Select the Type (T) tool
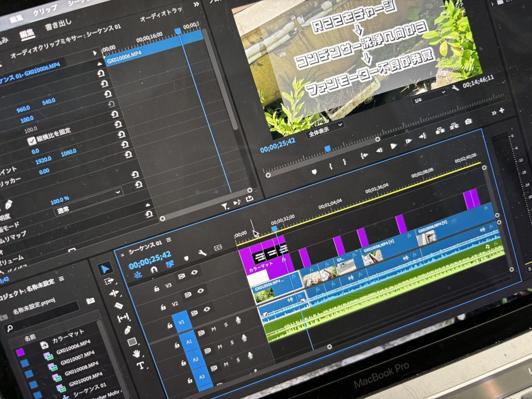Image resolution: width=532 pixels, height=399 pixels. pos(140,365)
